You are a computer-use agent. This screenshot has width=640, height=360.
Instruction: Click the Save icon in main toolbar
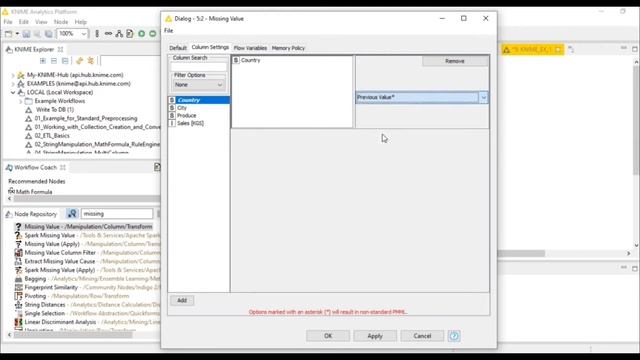click(x=26, y=34)
